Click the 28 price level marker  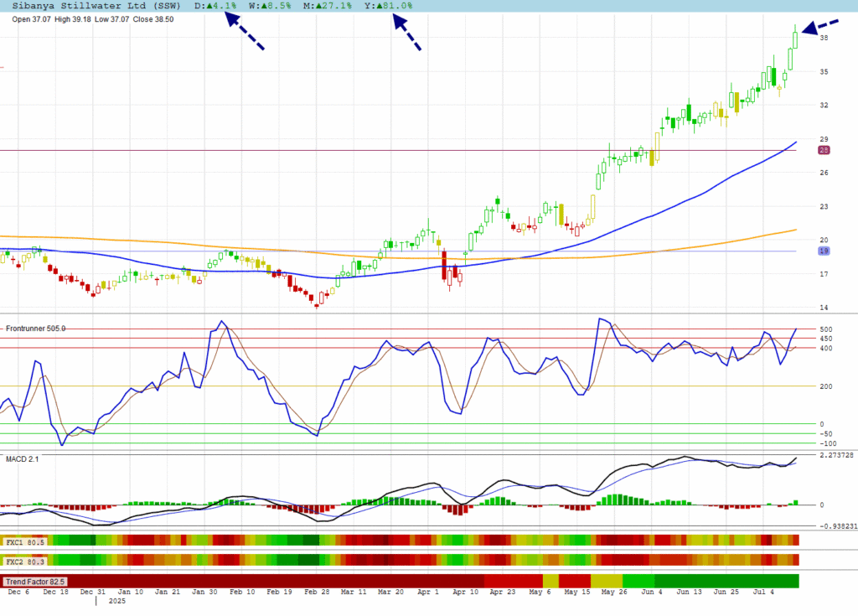point(824,150)
